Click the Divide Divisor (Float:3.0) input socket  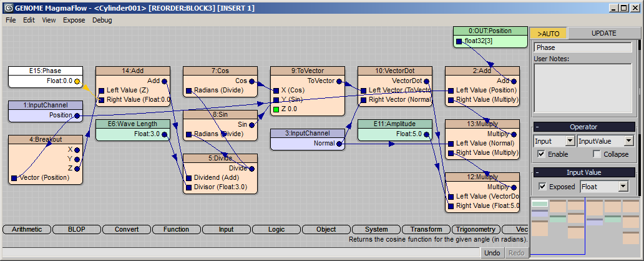tap(188, 187)
